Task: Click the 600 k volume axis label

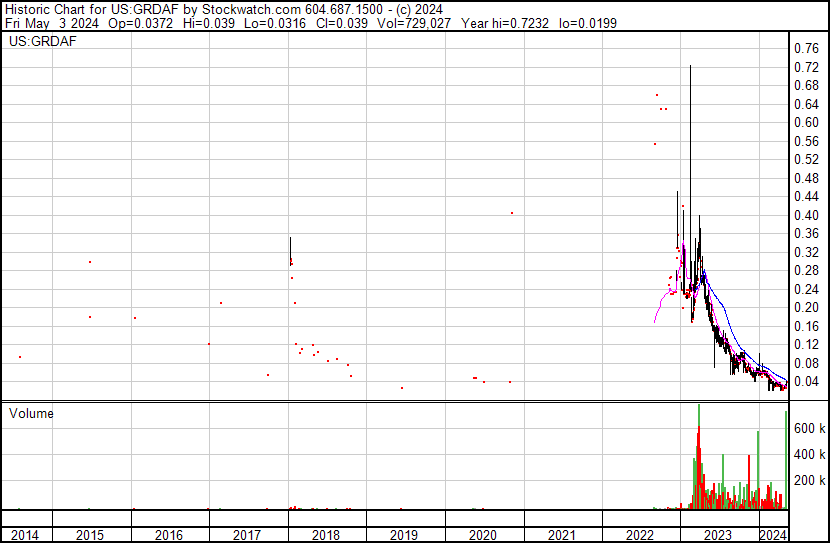Action: [808, 428]
